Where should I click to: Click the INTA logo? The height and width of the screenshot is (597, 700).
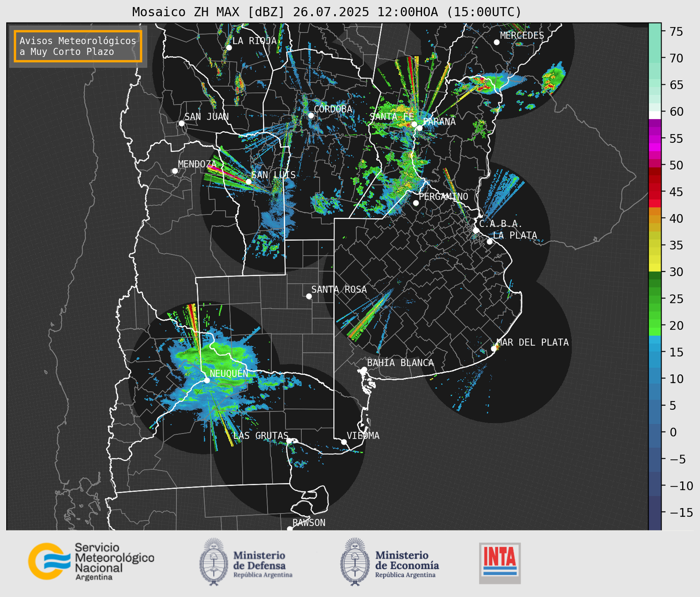500,563
